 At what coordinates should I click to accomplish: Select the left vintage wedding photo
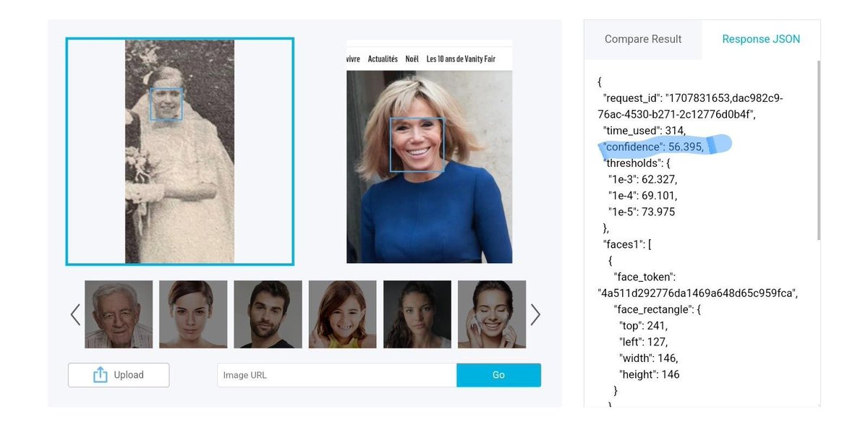[179, 152]
